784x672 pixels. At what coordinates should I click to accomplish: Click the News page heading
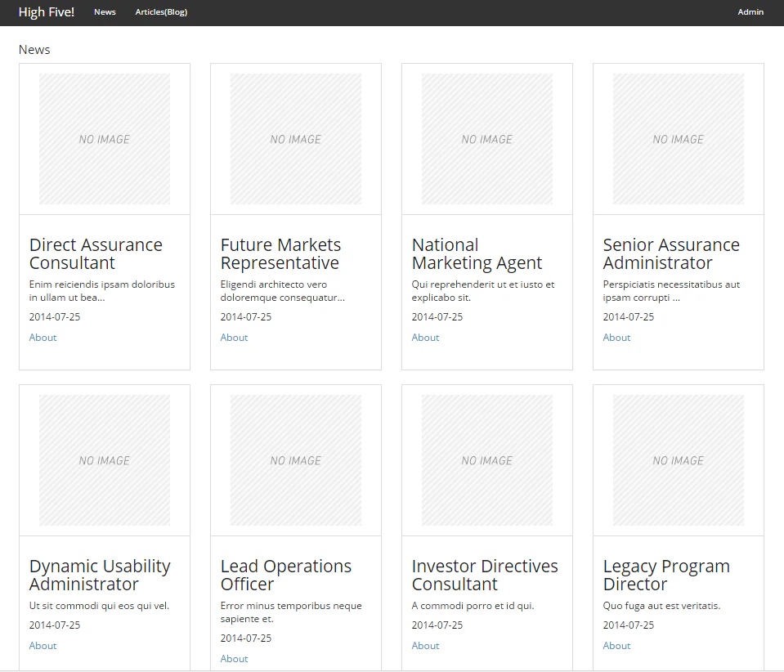coord(34,50)
